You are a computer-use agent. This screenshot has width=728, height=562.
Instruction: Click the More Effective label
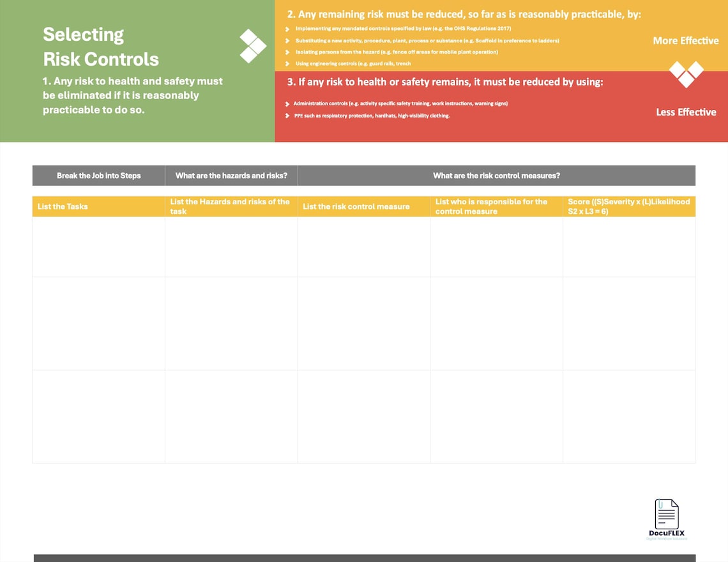coord(685,40)
